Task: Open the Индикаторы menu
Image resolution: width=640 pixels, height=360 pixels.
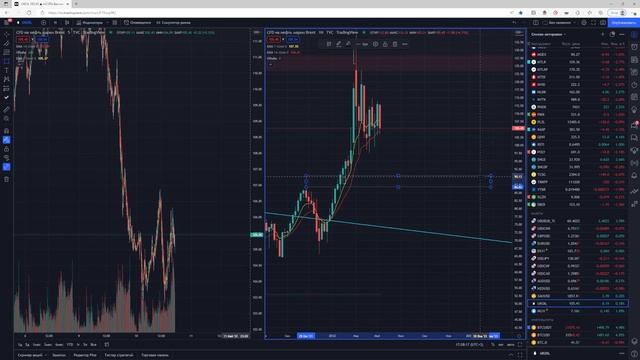Action: 89,23
